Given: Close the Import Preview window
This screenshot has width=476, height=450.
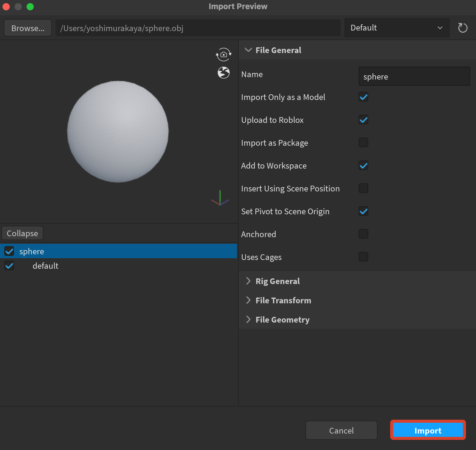Looking at the screenshot, I should [x=6, y=6].
